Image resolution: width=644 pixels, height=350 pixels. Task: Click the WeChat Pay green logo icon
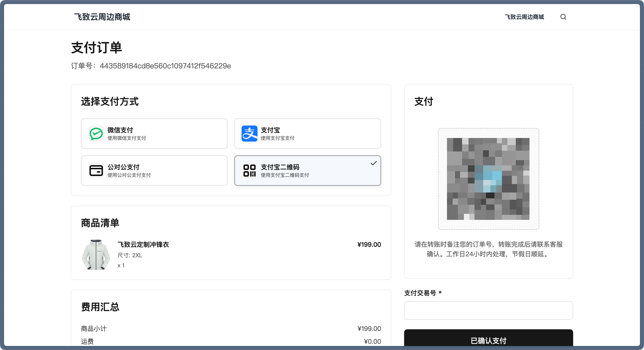[96, 134]
